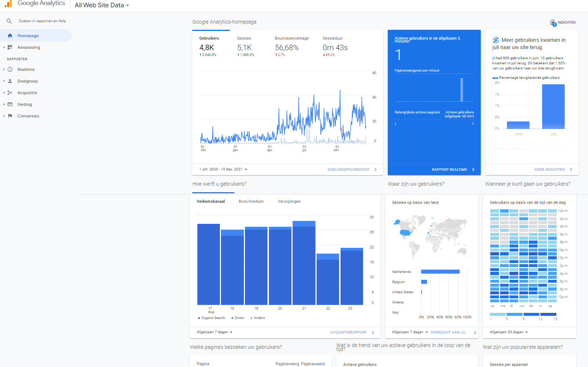
Task: Open the Rapport Realtime link
Action: (x=450, y=170)
